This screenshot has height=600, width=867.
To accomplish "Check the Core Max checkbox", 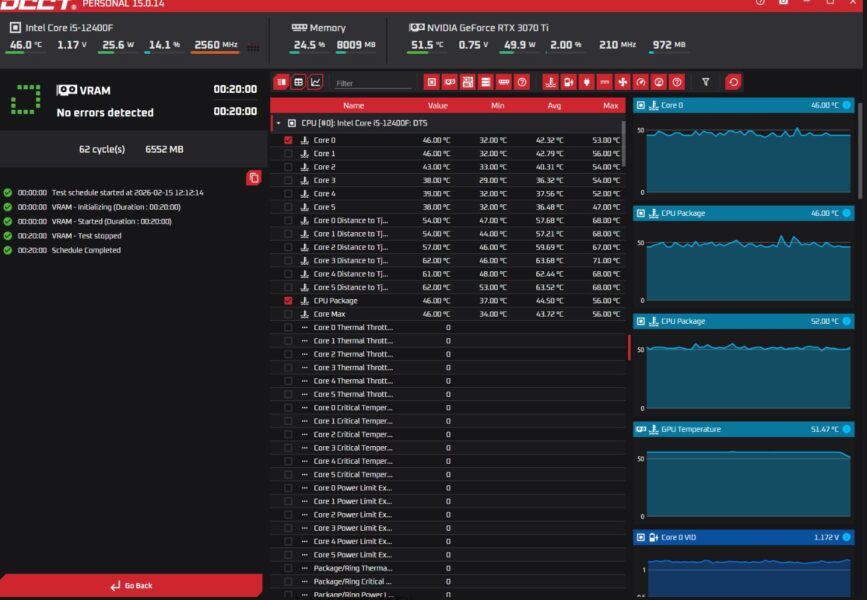I will pyautogui.click(x=289, y=314).
